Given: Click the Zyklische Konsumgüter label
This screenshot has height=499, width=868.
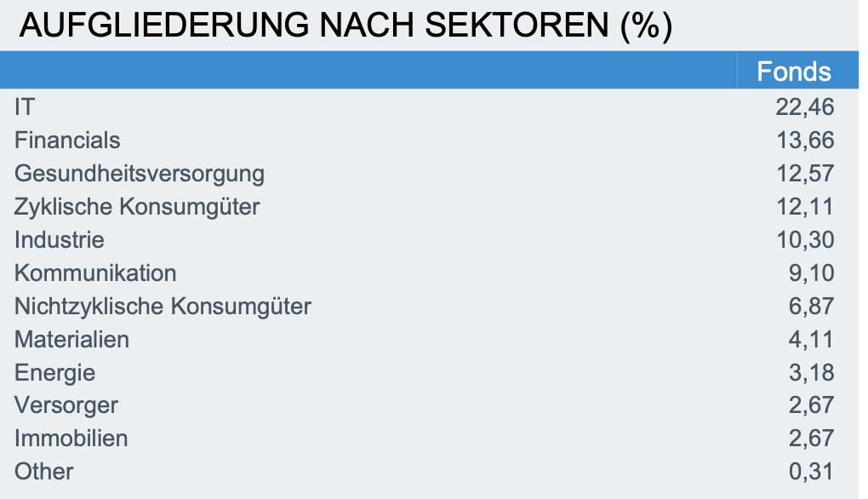Looking at the screenshot, I should 137,206.
